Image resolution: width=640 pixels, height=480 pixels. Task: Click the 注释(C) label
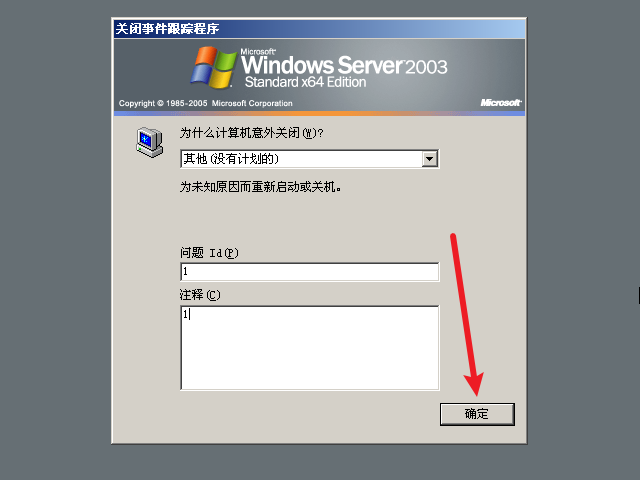coord(200,295)
